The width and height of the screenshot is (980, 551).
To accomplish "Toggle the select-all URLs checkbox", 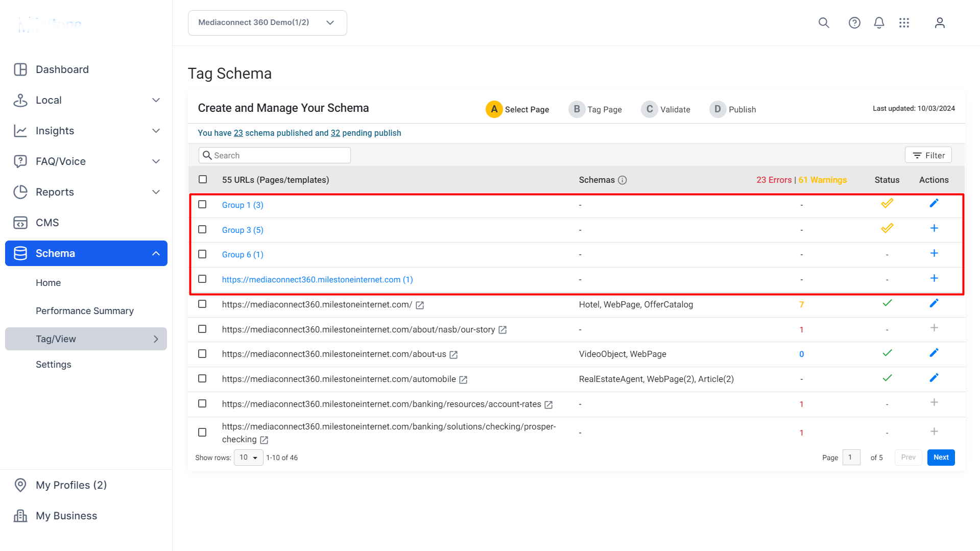I will click(203, 179).
